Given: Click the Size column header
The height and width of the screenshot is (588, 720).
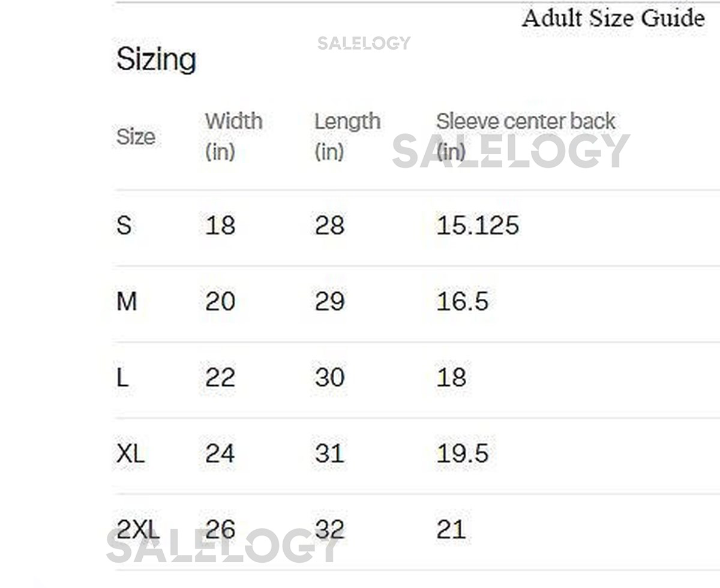Looking at the screenshot, I should click(136, 137).
